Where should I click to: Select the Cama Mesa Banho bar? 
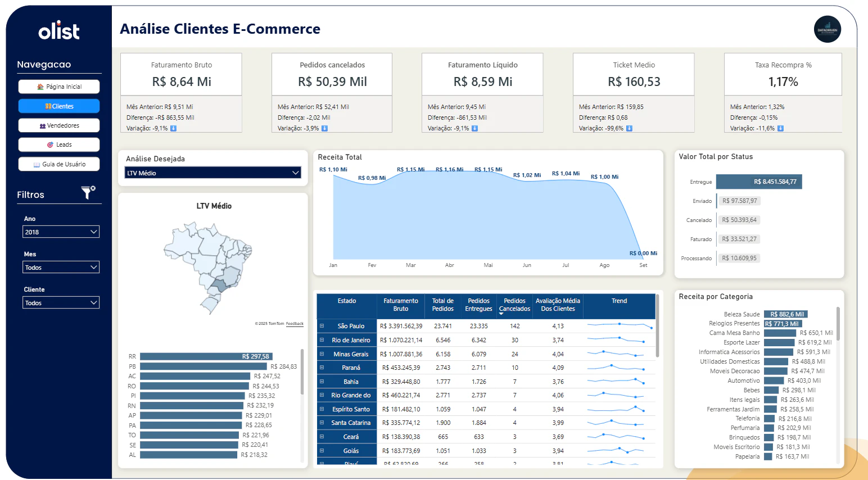[x=780, y=333]
